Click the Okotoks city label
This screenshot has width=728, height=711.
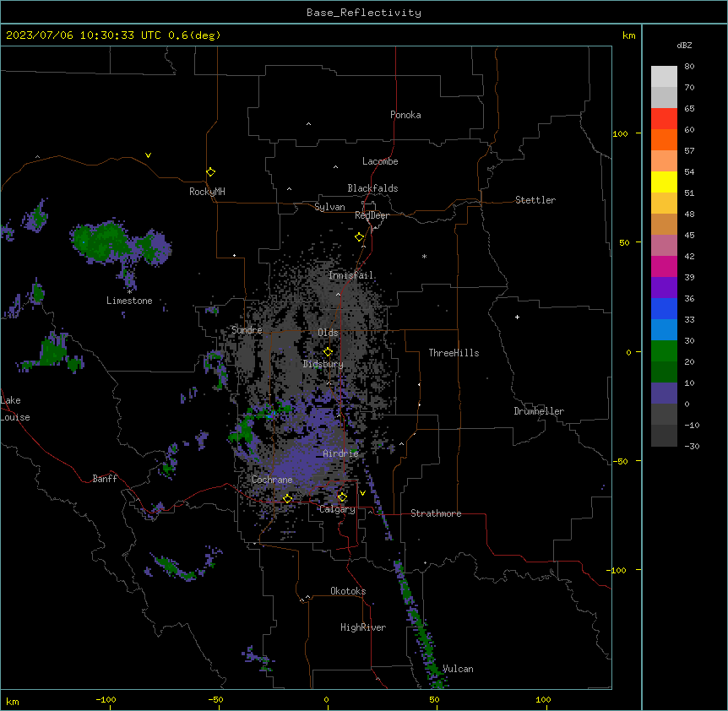348,591
